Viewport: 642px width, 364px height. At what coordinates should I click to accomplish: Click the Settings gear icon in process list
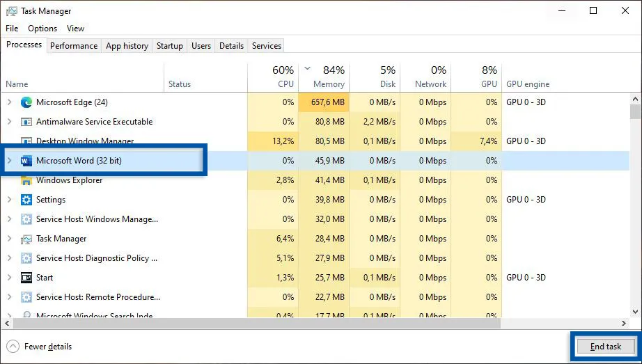pyautogui.click(x=26, y=200)
